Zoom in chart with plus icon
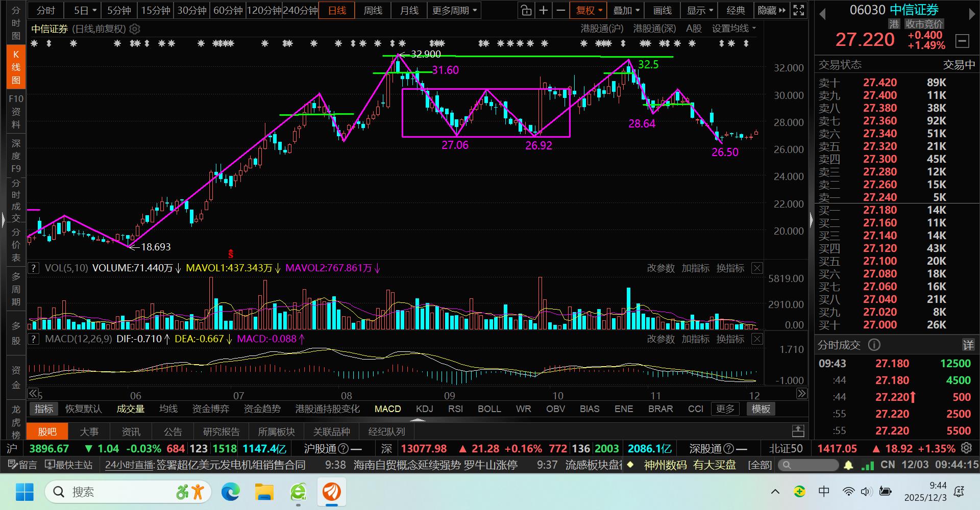This screenshot has height=510, width=980. click(x=544, y=10)
